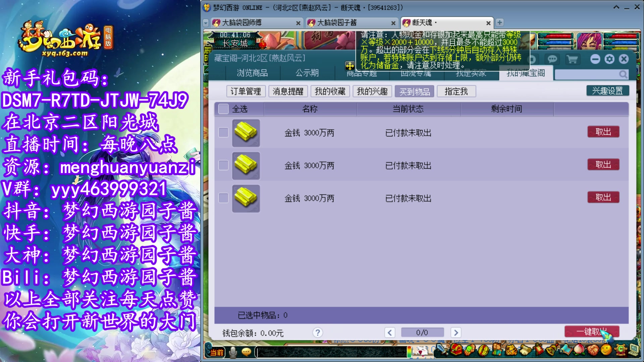Click 取出 for the third gold row
This screenshot has width=644, height=362.
(603, 197)
